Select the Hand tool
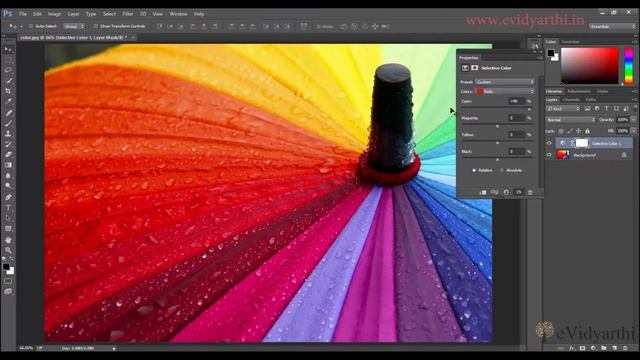This screenshot has height=360, width=640. click(8, 240)
